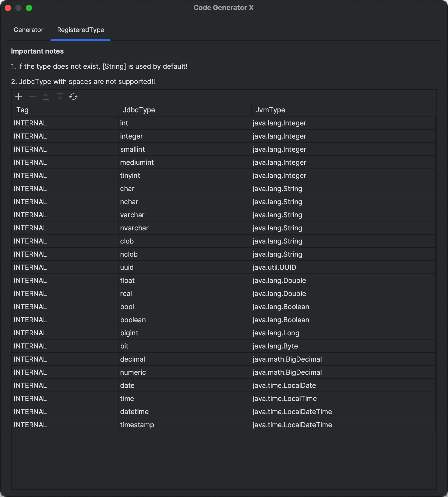Image resolution: width=448 pixels, height=497 pixels.
Task: Select the 'char' JdbcType cell
Action: (x=185, y=189)
